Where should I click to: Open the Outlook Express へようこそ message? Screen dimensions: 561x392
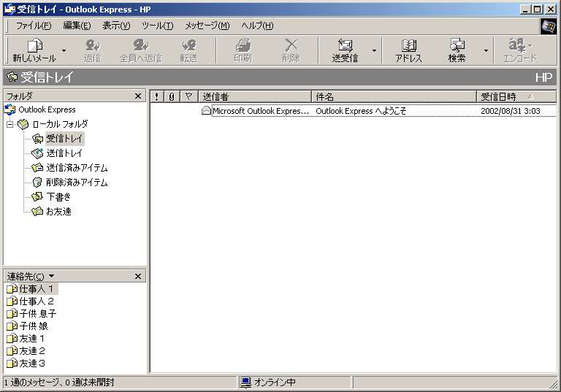pyautogui.click(x=361, y=111)
